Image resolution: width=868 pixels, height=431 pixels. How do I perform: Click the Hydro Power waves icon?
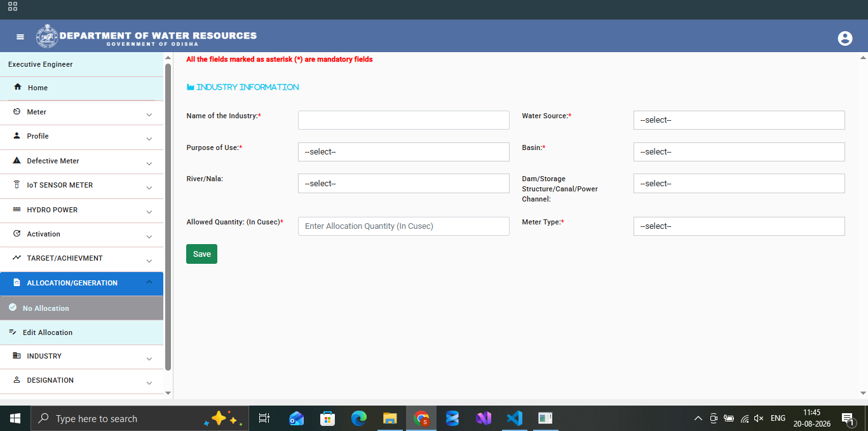click(x=17, y=209)
